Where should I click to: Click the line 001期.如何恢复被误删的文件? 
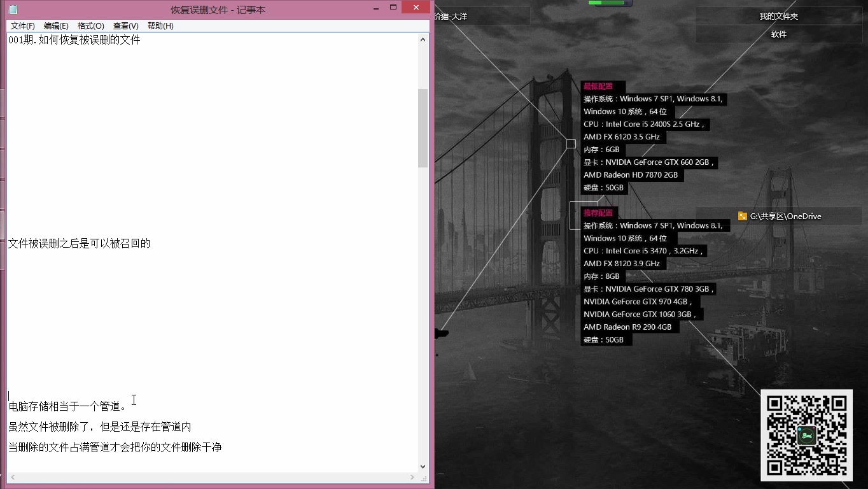(74, 40)
